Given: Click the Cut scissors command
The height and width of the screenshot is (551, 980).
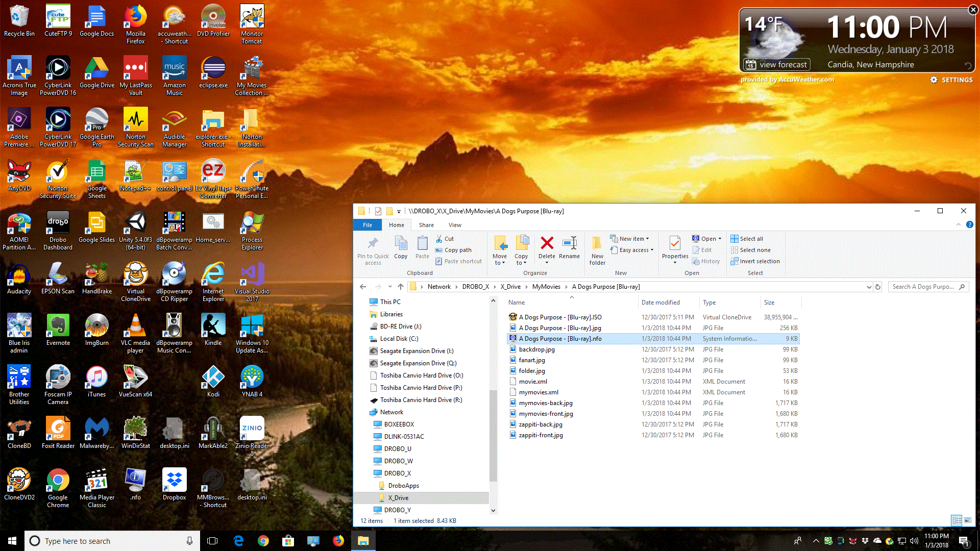Looking at the screenshot, I should pyautogui.click(x=445, y=239).
